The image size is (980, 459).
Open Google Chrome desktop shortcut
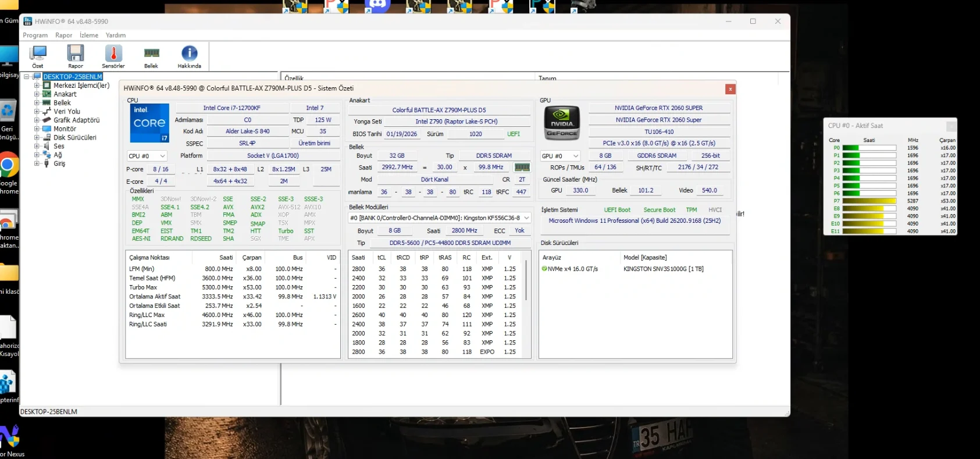(x=8, y=166)
